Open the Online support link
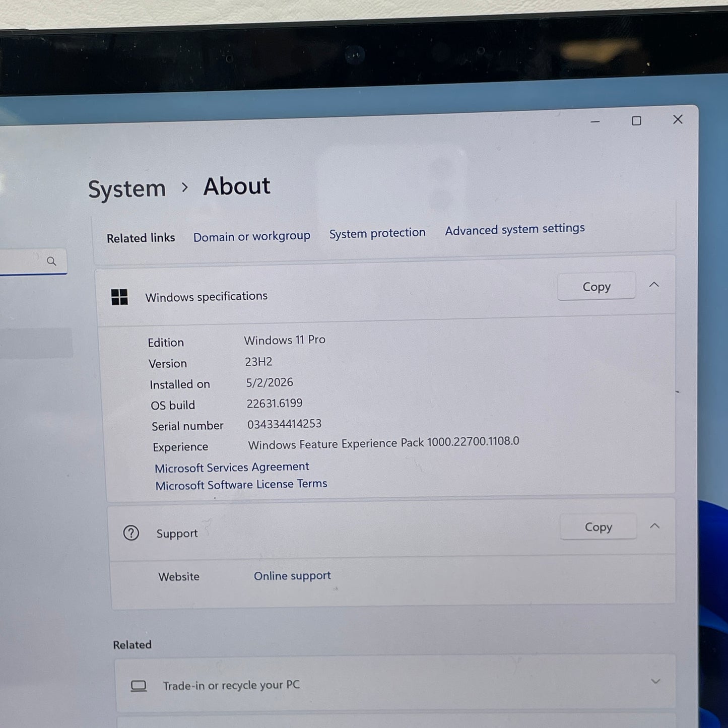The height and width of the screenshot is (728, 728). pyautogui.click(x=292, y=576)
